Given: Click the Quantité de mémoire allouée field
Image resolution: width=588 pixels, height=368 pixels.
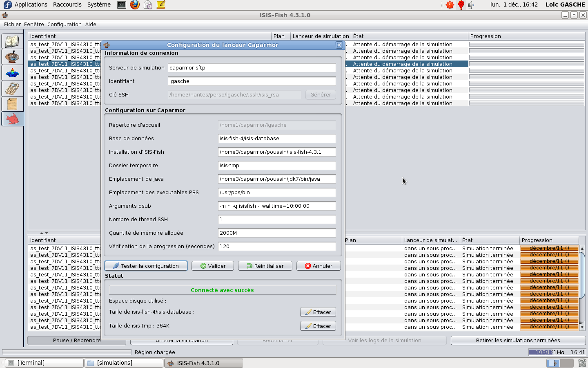Looking at the screenshot, I should point(277,233).
